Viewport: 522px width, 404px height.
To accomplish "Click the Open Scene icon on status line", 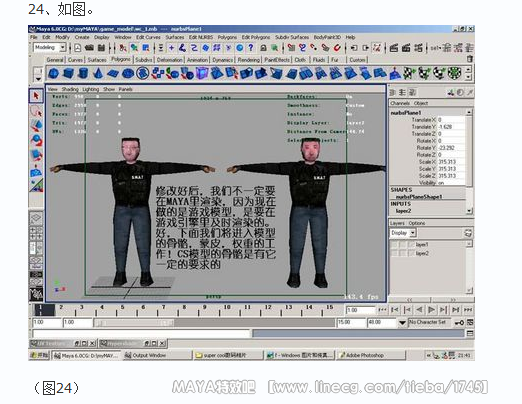I will pyautogui.click(x=89, y=48).
